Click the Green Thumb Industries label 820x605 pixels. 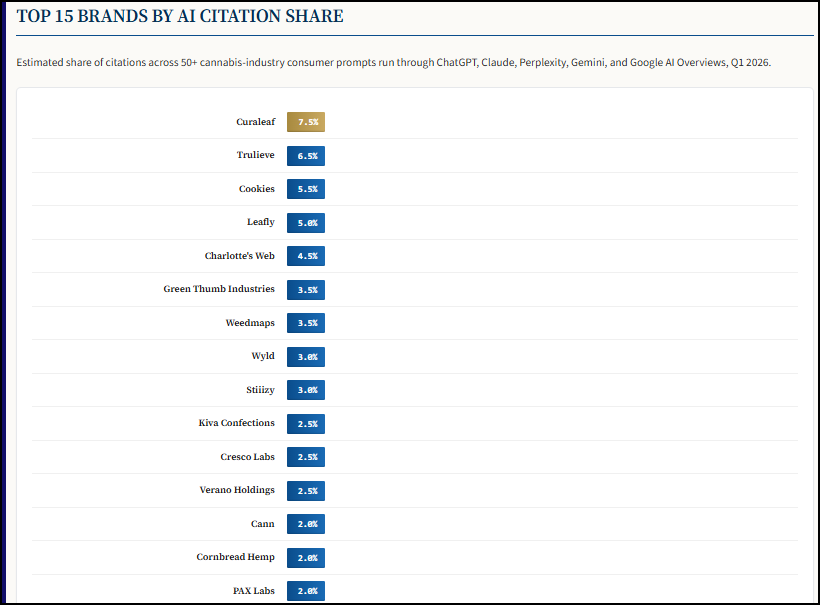click(x=219, y=289)
